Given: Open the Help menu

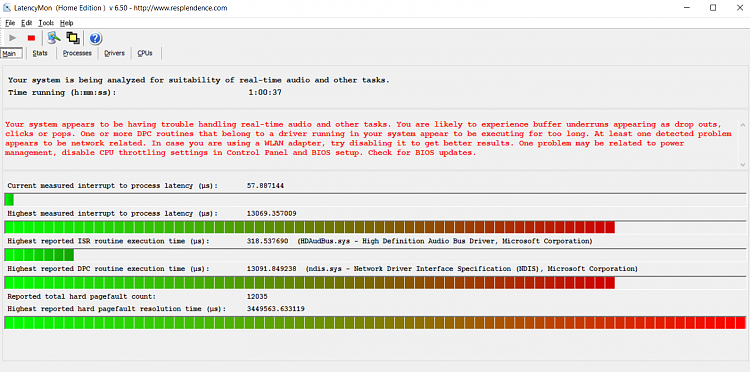Looking at the screenshot, I should 66,23.
